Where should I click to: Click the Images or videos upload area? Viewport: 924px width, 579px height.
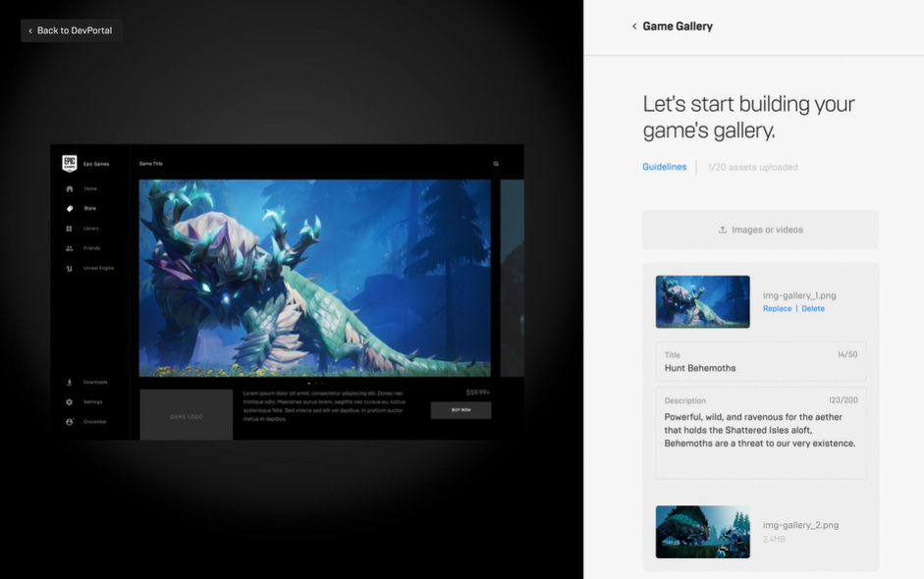[x=760, y=230]
